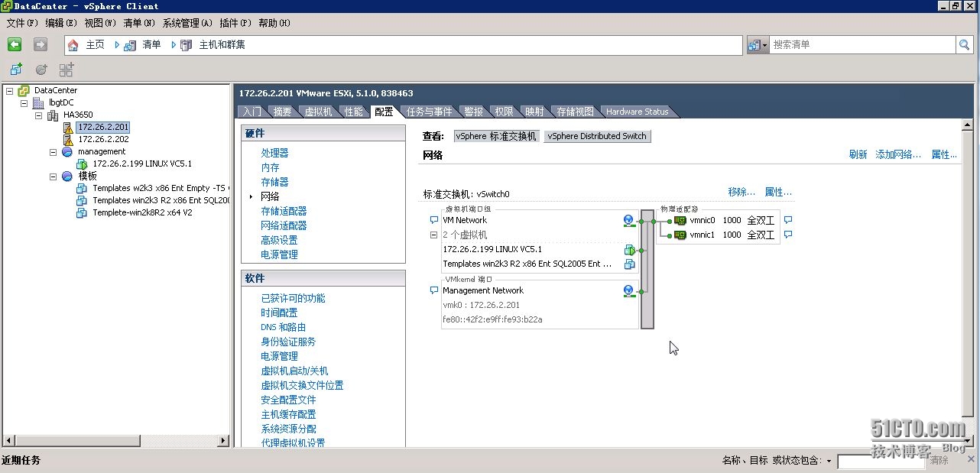
Task: Go back with the green back arrow
Action: pos(15,44)
